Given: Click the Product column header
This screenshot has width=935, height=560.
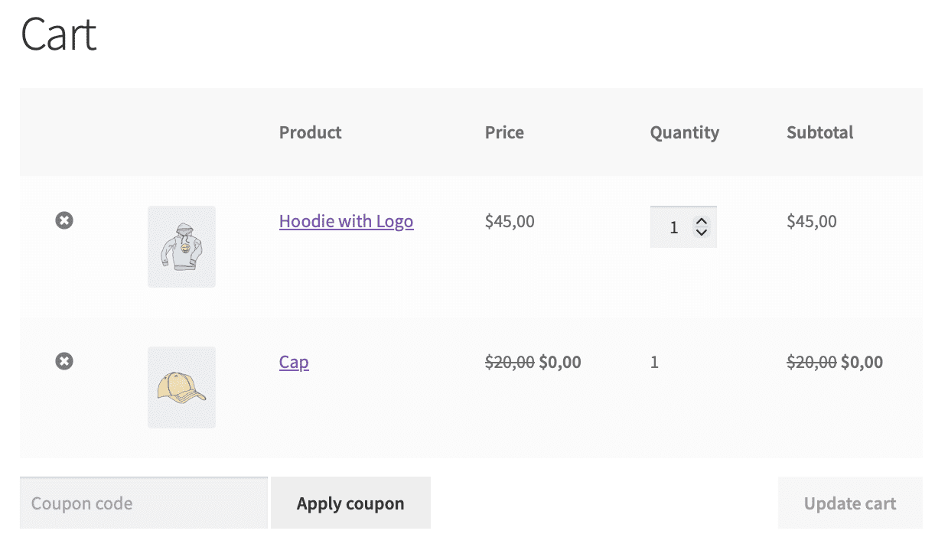Looking at the screenshot, I should [310, 132].
